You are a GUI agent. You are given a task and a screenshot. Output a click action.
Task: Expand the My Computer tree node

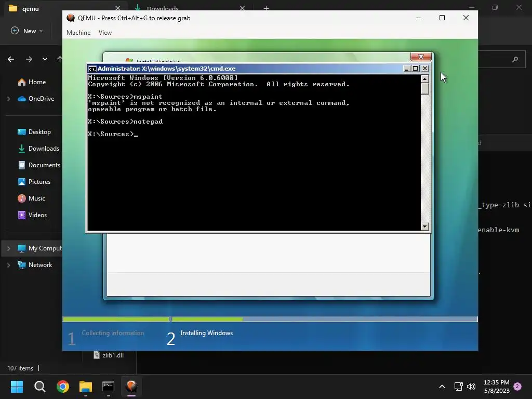8,248
